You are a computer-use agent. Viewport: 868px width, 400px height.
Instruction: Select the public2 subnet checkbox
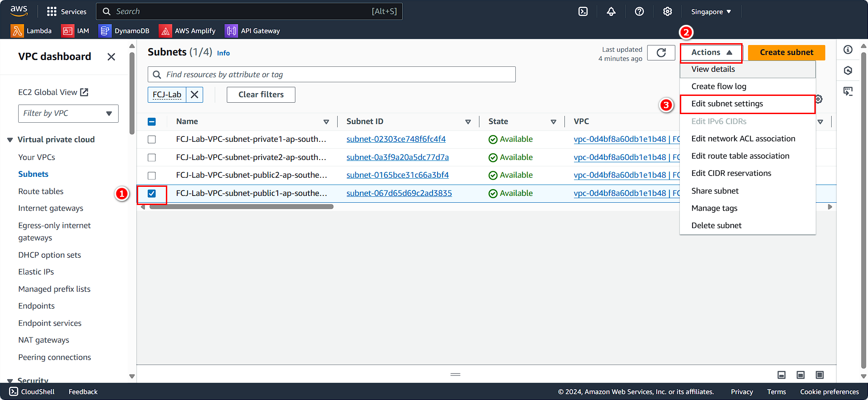152,175
